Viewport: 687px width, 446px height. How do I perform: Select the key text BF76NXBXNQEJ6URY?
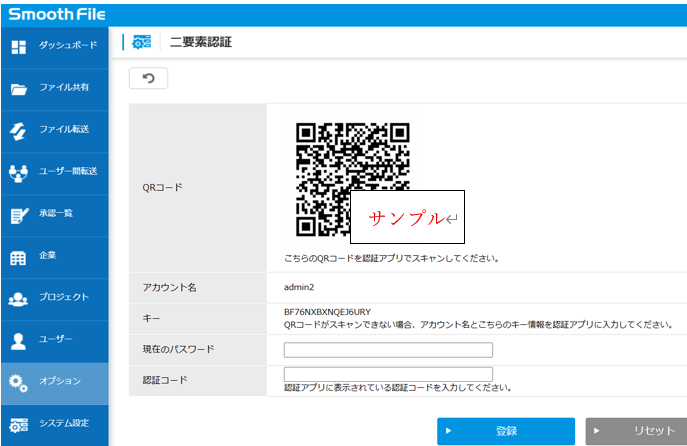327,312
